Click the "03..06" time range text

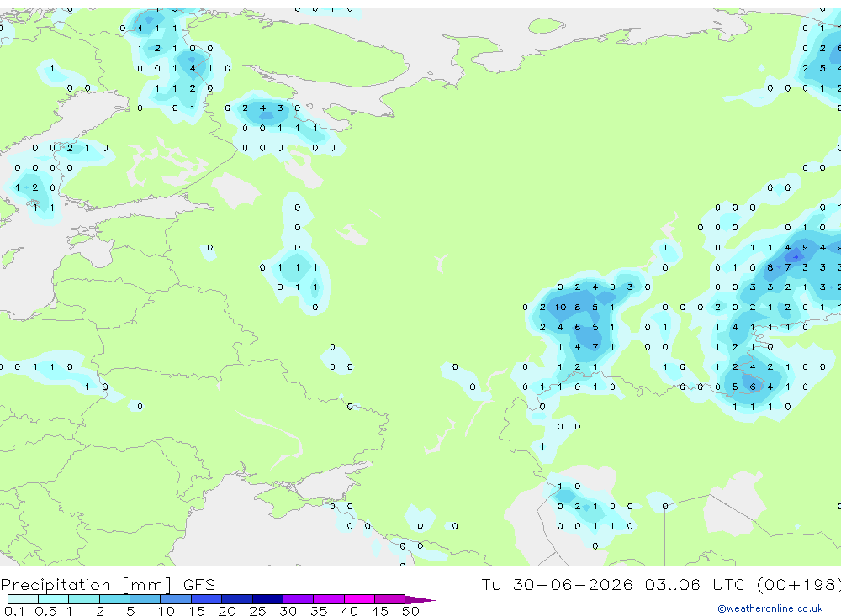673,584
